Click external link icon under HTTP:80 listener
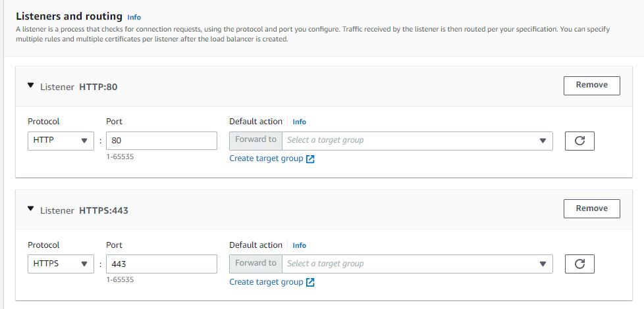 pyautogui.click(x=311, y=159)
